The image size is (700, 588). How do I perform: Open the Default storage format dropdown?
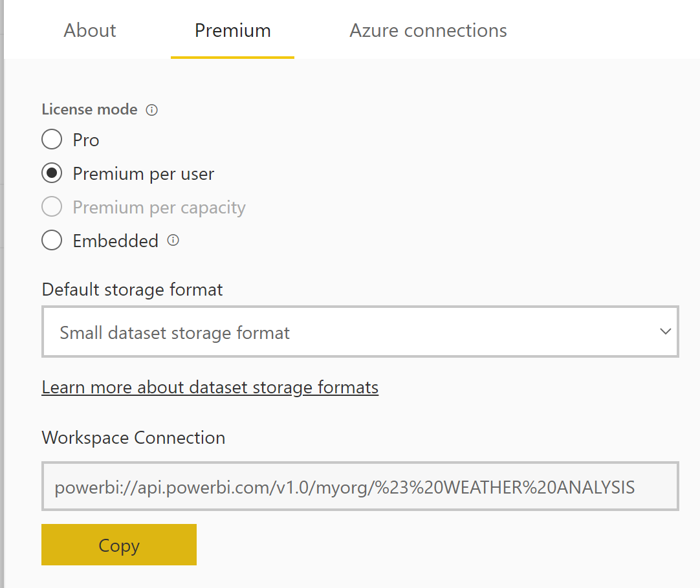(x=359, y=332)
